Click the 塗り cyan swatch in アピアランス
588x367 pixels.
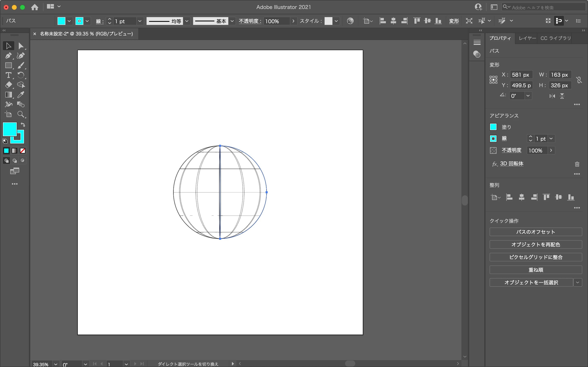(493, 127)
